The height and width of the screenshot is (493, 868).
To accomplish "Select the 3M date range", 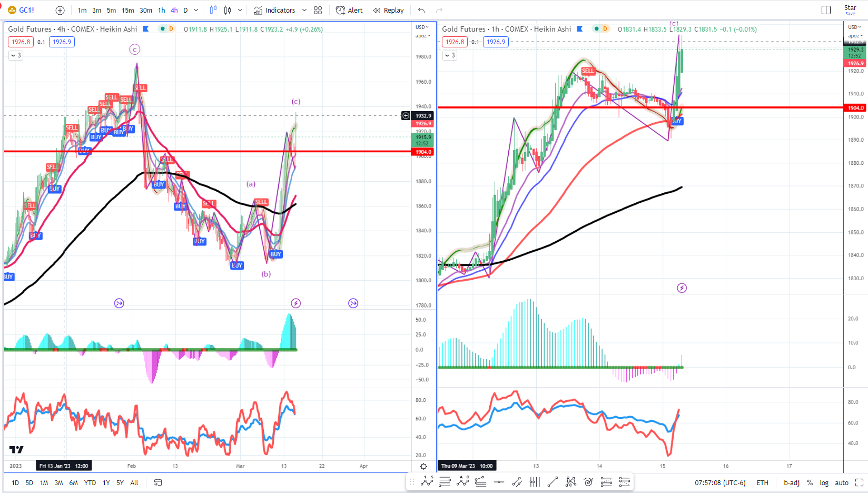I will tap(59, 483).
